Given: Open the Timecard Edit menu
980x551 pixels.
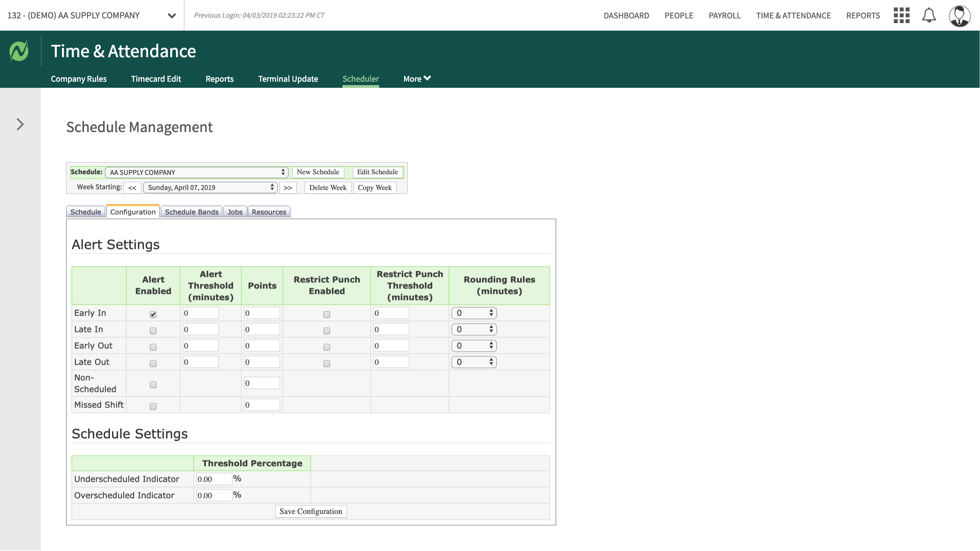Looking at the screenshot, I should [x=156, y=79].
